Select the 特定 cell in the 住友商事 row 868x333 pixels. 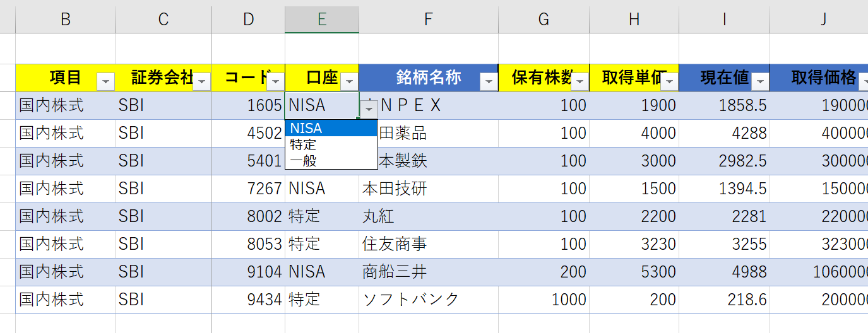point(322,244)
